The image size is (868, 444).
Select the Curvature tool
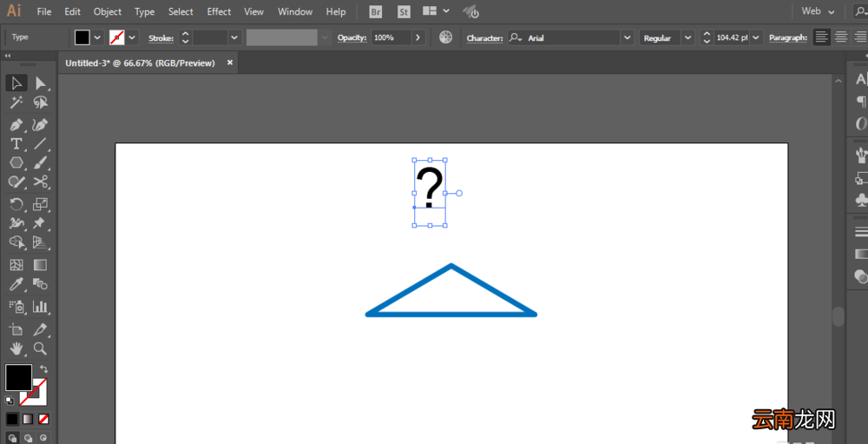tap(41, 125)
